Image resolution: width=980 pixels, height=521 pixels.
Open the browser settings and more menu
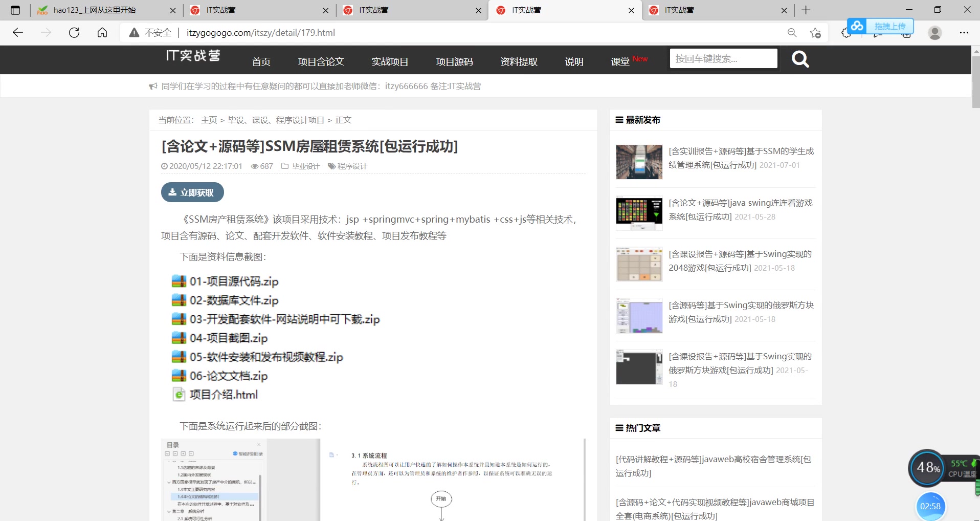[x=964, y=33]
